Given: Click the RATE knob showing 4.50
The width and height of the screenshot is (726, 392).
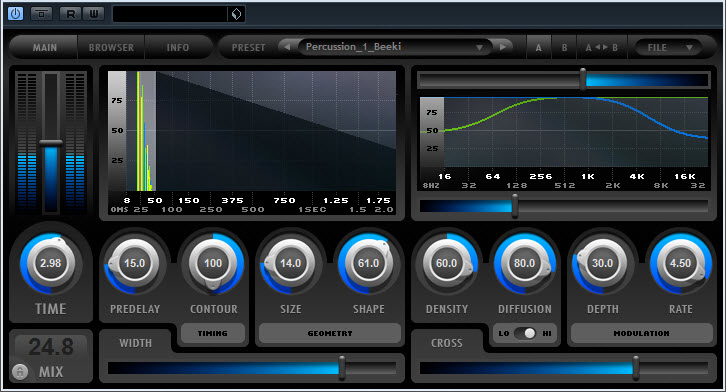Looking at the screenshot, I should [681, 263].
